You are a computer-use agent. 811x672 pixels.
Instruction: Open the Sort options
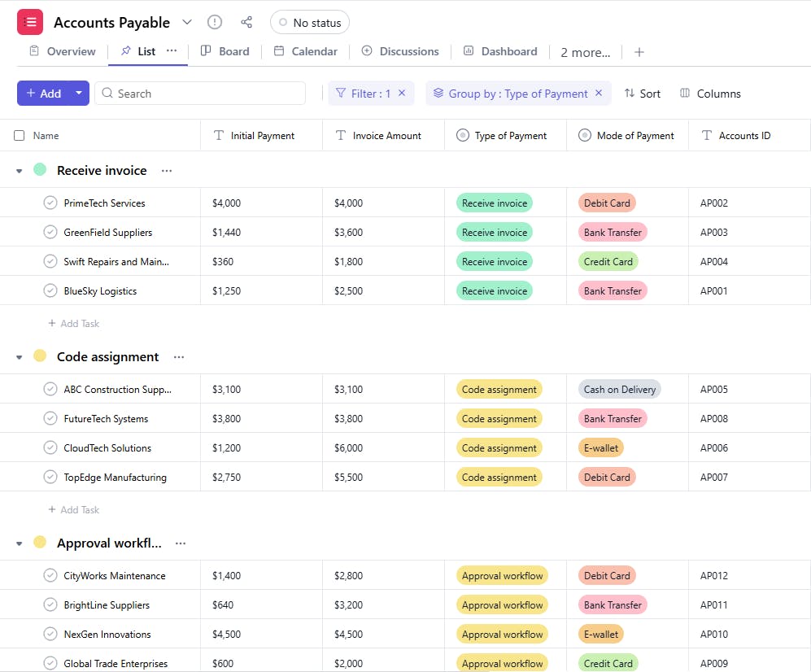point(642,94)
